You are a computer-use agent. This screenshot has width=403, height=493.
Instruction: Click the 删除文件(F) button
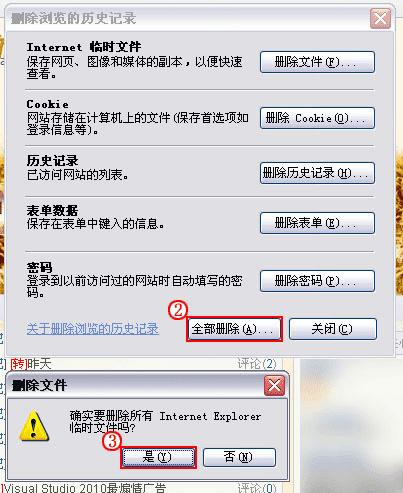pos(317,62)
